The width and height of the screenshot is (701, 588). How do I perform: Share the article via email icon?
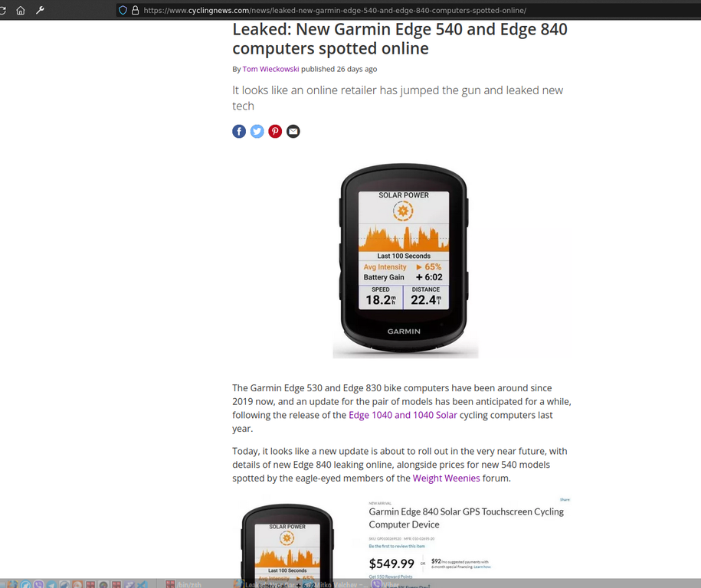(x=293, y=132)
